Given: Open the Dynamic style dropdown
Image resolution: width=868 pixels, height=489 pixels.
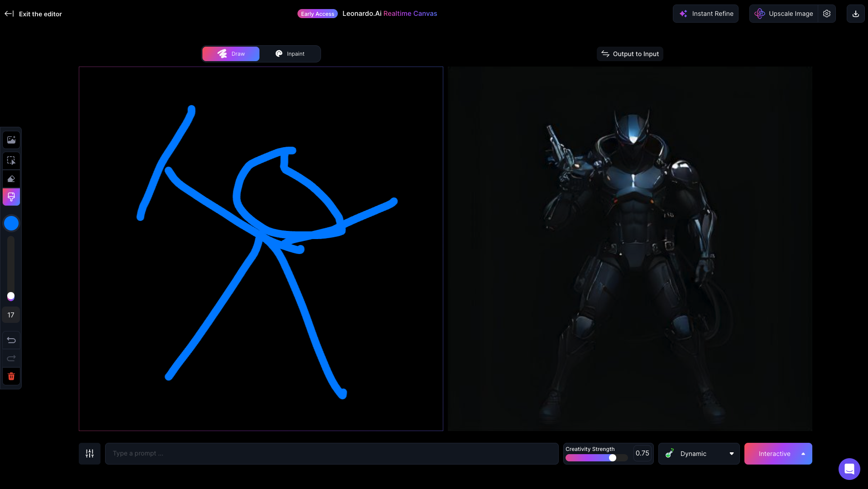Looking at the screenshot, I should [699, 453].
